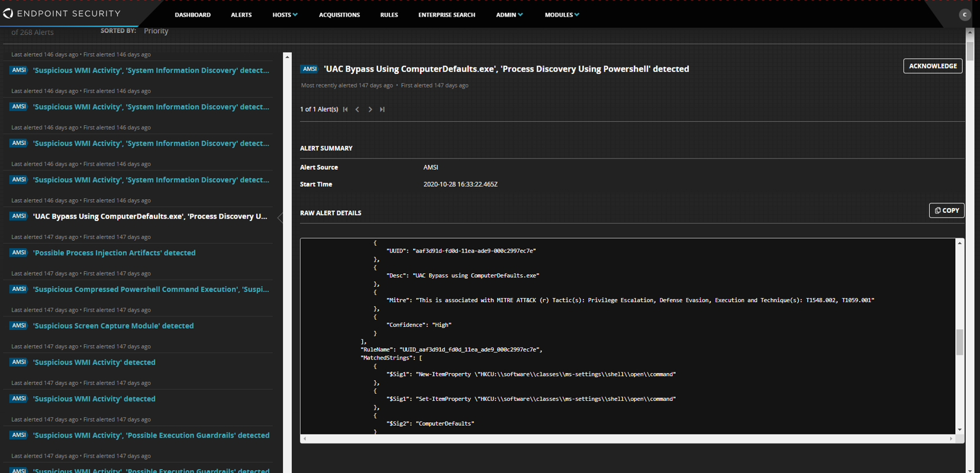980x473 pixels.
Task: Click the UUID value line in raw details
Action: (x=461, y=251)
